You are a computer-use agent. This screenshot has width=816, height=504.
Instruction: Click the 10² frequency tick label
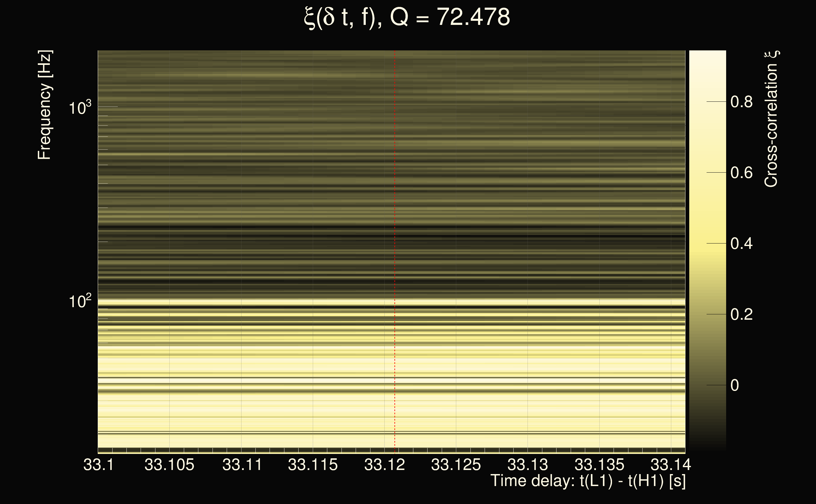click(x=80, y=301)
